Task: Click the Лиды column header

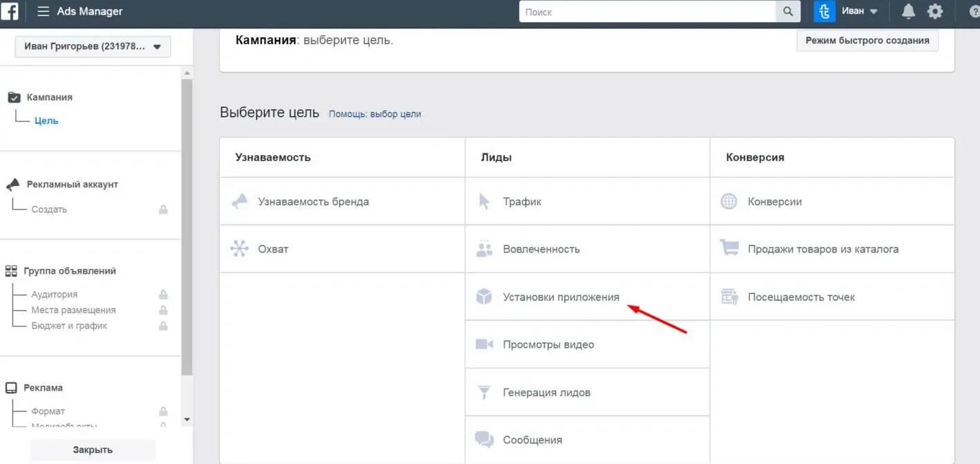Action: (496, 157)
